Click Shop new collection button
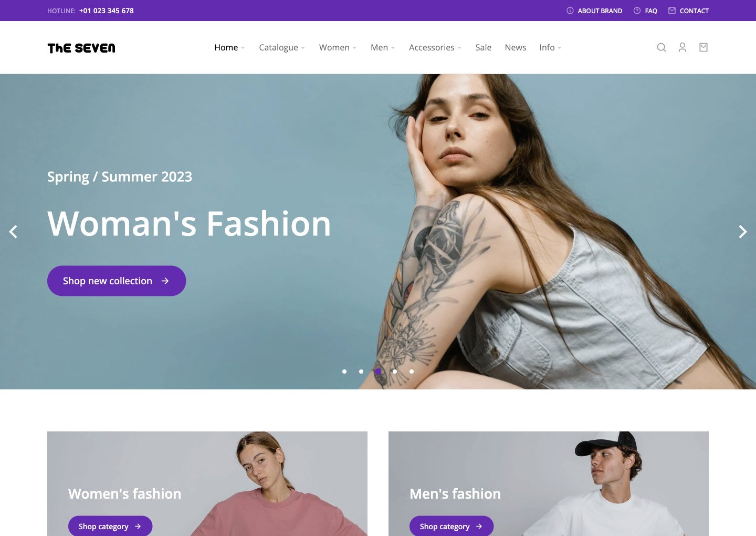756x536 pixels. (x=117, y=281)
